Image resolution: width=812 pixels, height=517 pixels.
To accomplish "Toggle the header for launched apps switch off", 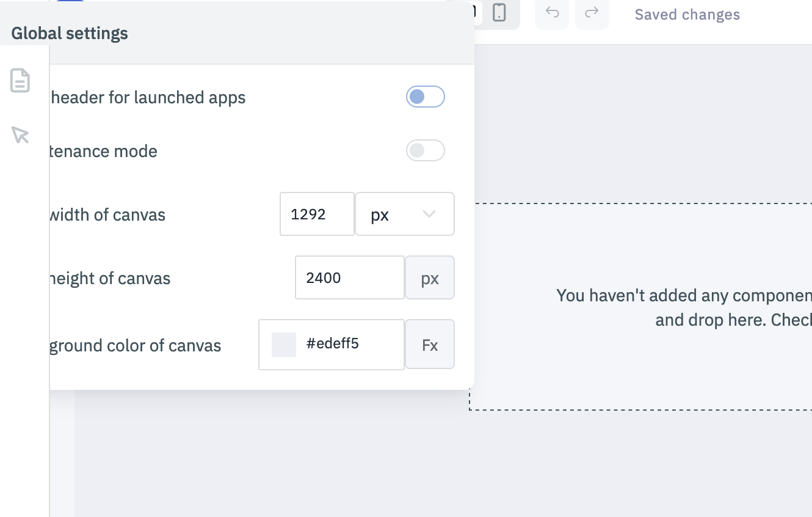I will [425, 96].
